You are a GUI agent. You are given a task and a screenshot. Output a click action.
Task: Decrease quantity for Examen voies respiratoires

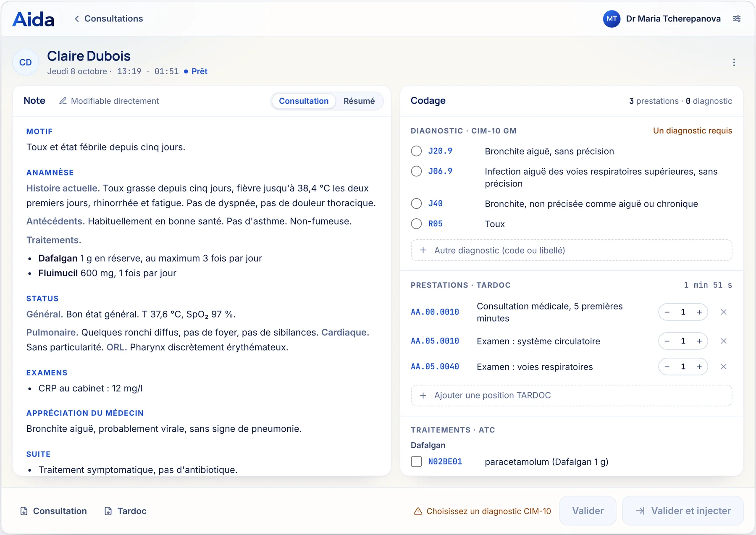tap(667, 367)
